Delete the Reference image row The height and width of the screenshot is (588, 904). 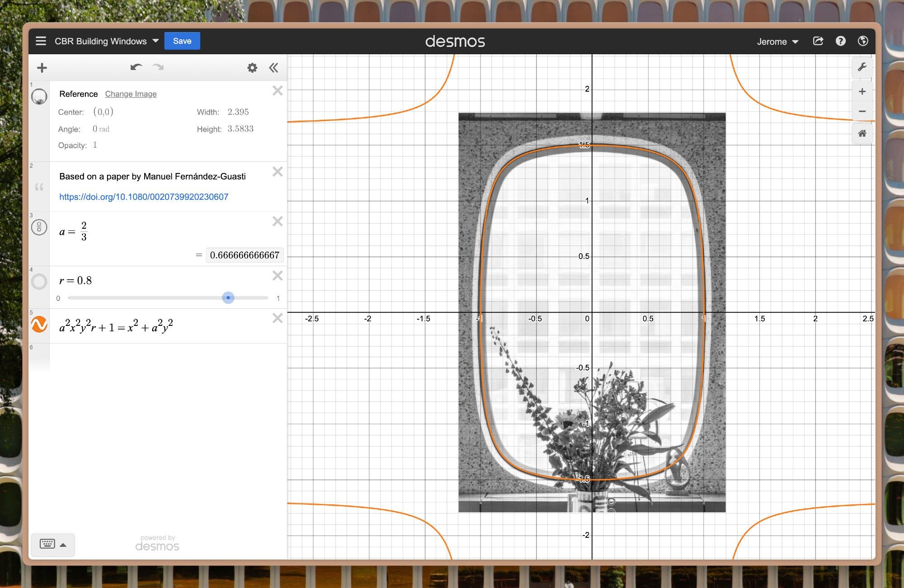pos(278,90)
